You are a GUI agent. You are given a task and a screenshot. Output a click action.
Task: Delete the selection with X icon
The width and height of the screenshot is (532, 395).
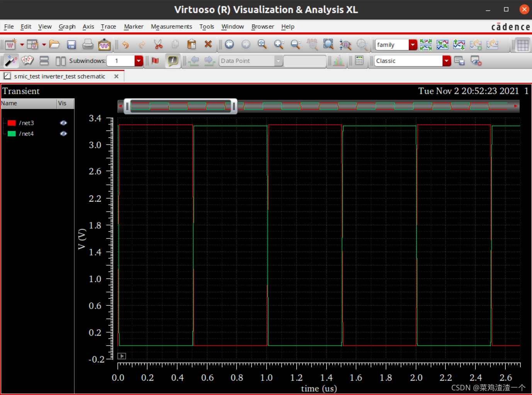point(208,44)
